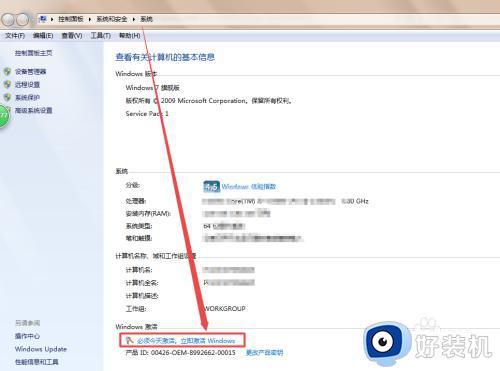Click the 2009 Microsoft Corporation copyright line
Screen dimensions: 500x371
coord(208,101)
